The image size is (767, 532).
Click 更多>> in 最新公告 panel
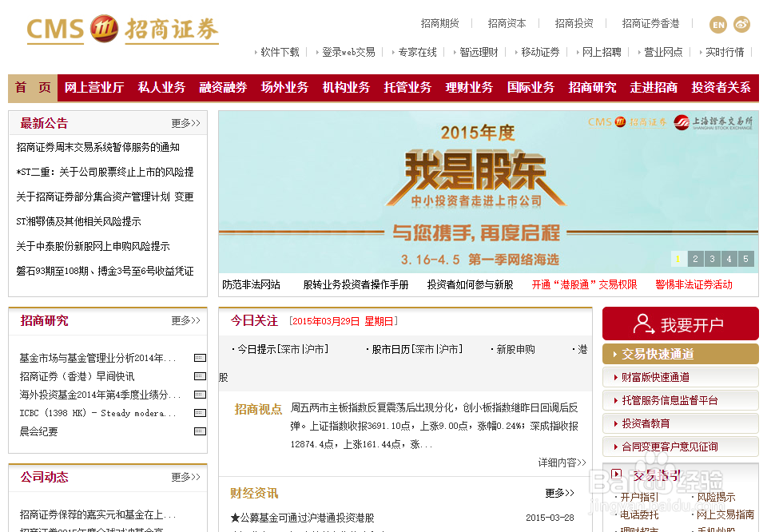(186, 123)
